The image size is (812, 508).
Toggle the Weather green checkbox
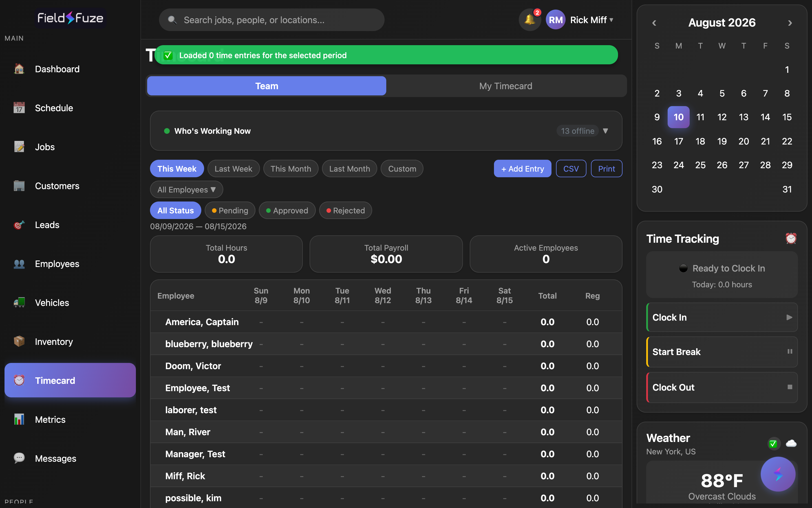pos(773,444)
